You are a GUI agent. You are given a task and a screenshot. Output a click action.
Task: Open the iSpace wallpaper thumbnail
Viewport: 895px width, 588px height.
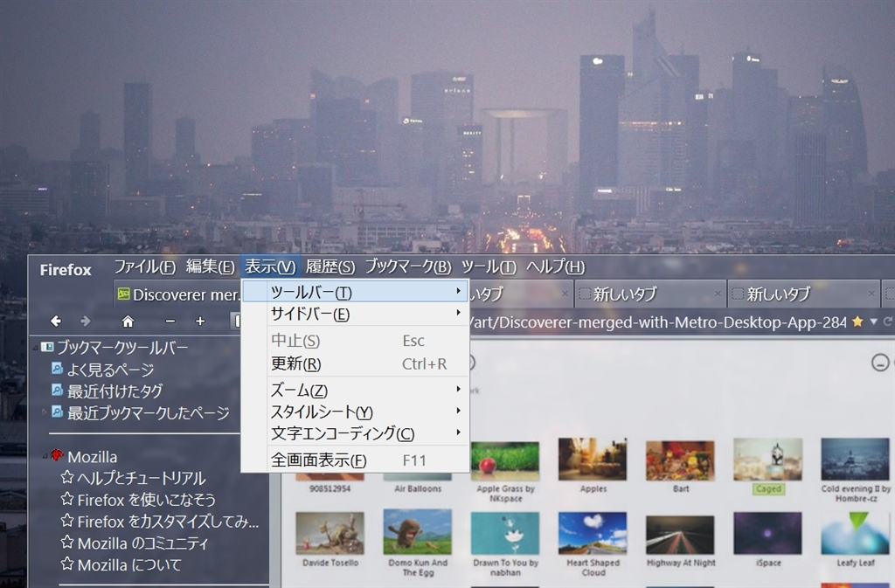768,533
